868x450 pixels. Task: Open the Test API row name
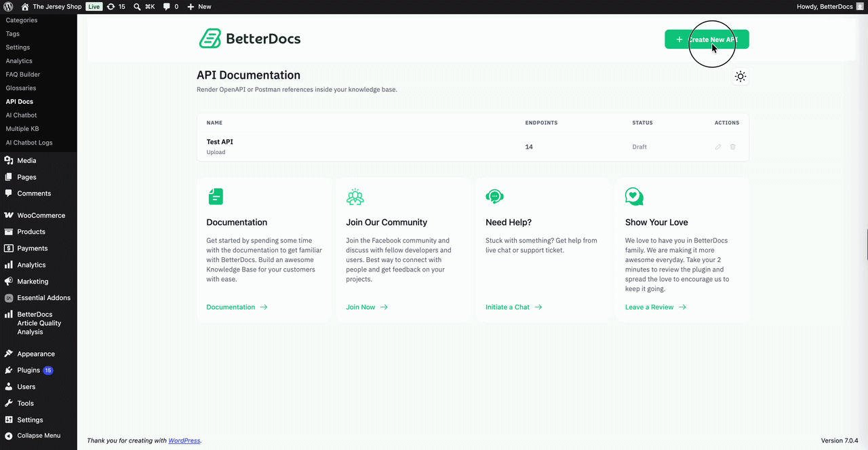220,142
